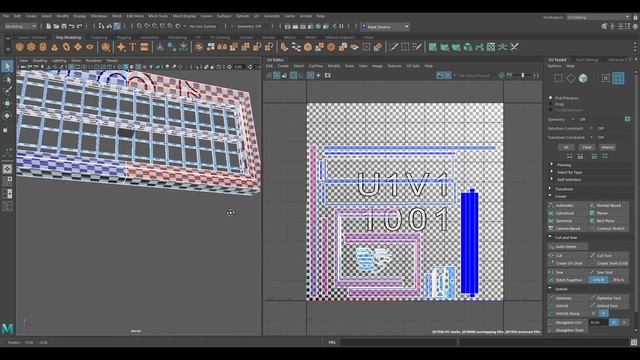This screenshot has width=640, height=360.
Task: Click the first icon in UV Editor toolbar
Action: click(x=269, y=75)
